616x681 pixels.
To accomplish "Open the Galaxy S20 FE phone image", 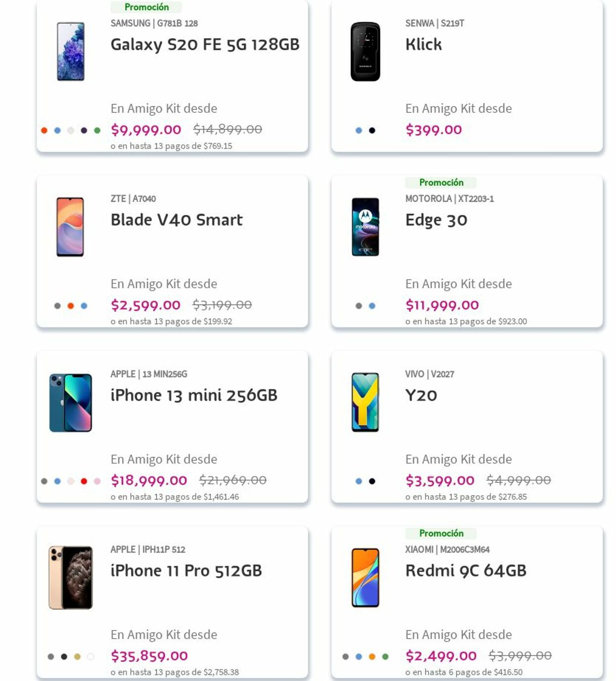I will click(70, 52).
